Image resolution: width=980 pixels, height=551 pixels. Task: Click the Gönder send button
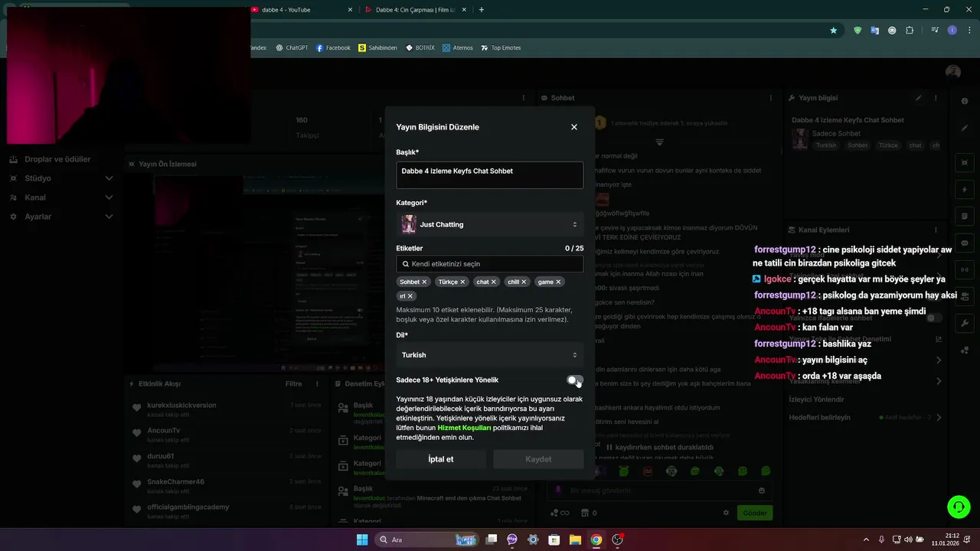(x=754, y=513)
